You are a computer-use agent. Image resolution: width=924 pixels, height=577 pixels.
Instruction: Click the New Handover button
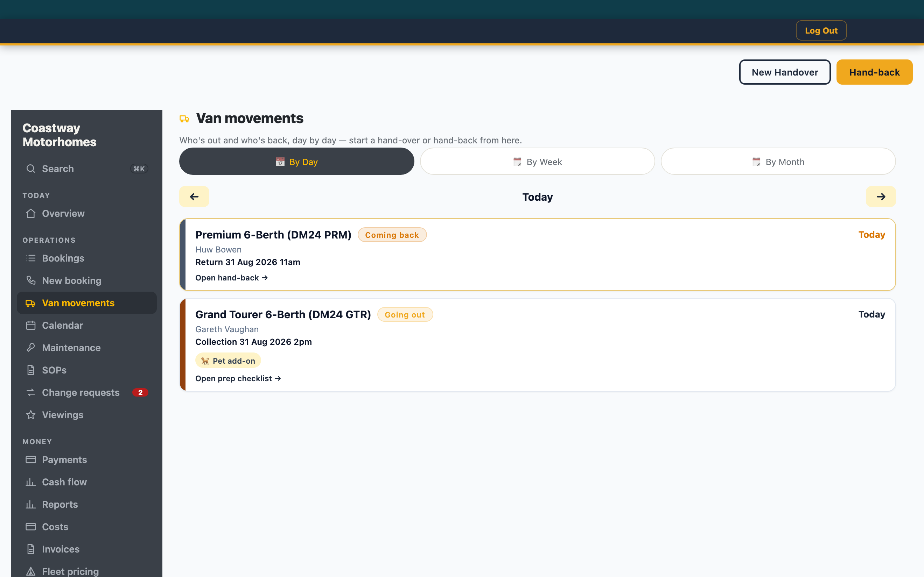(x=785, y=72)
